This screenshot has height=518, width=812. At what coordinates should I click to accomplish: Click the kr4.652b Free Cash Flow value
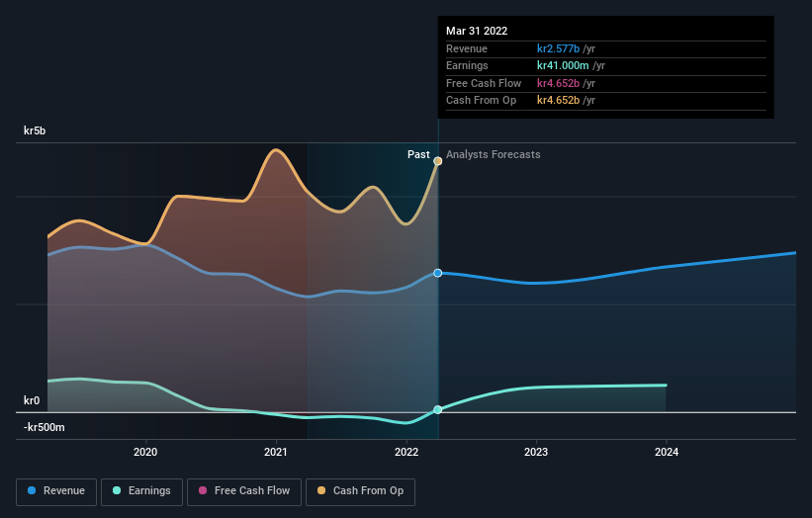pos(558,83)
